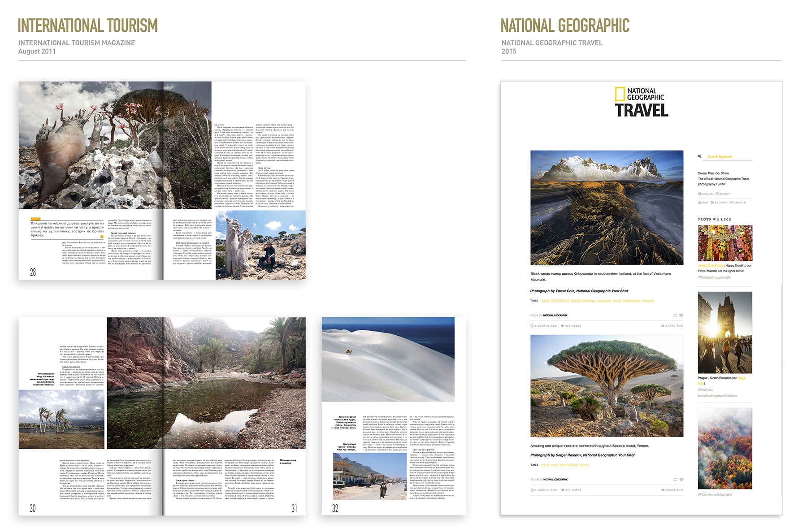
Task: Click the white sand dune photo on page 32
Action: (388, 359)
